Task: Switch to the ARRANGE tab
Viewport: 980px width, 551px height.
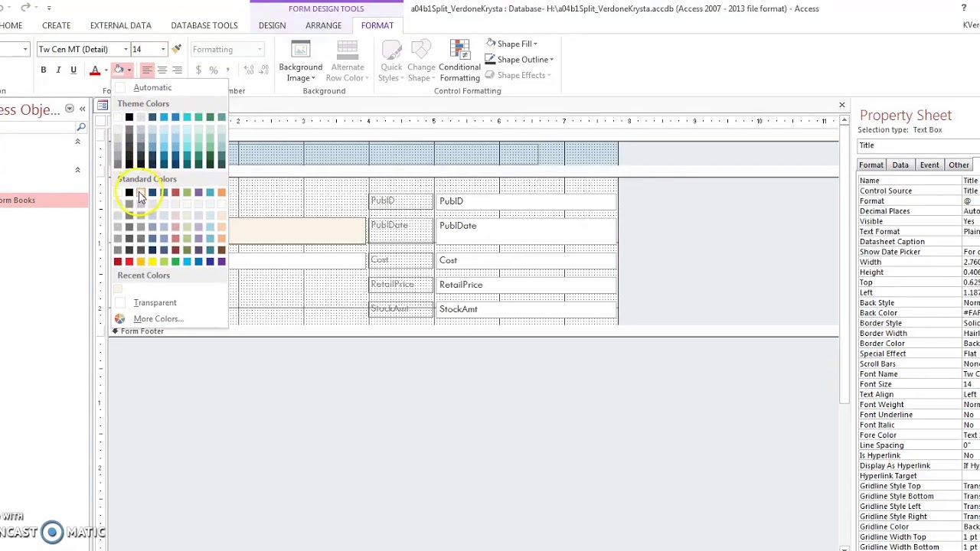Action: 323,25
